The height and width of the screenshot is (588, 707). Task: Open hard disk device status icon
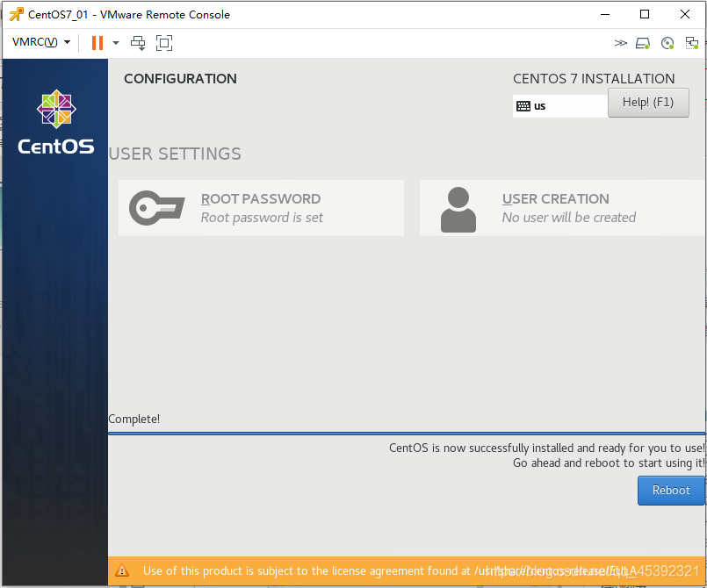pyautogui.click(x=642, y=42)
